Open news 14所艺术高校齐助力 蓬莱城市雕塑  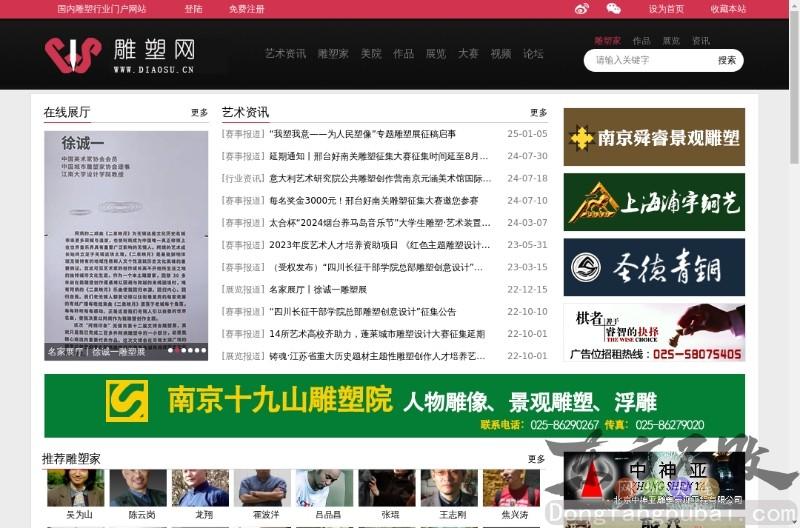(377, 334)
